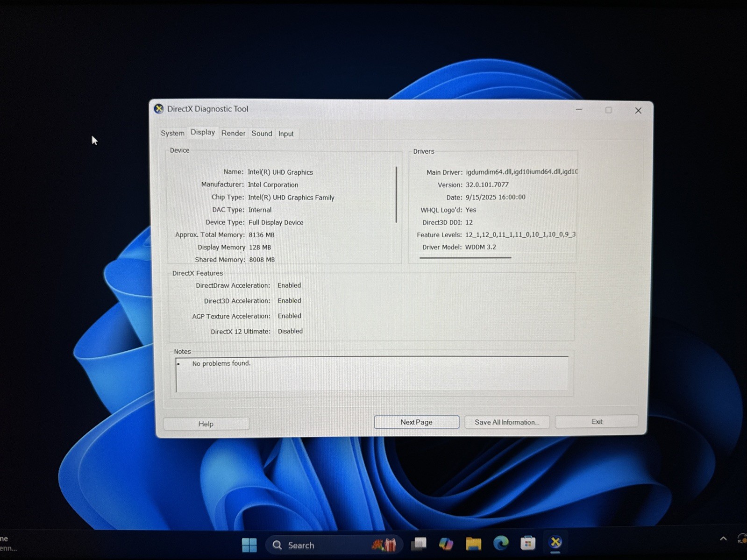The height and width of the screenshot is (560, 747).
Task: Switch to the Render tab
Action: pos(233,133)
